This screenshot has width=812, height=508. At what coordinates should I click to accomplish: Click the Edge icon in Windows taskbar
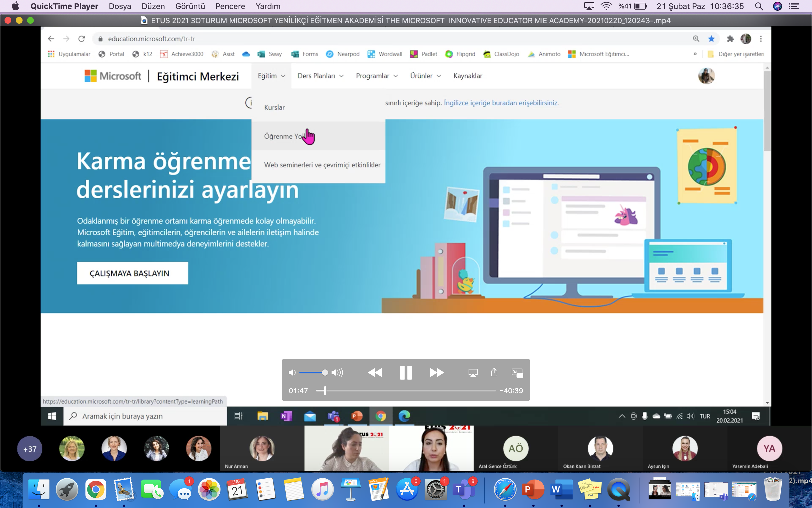[x=404, y=416]
